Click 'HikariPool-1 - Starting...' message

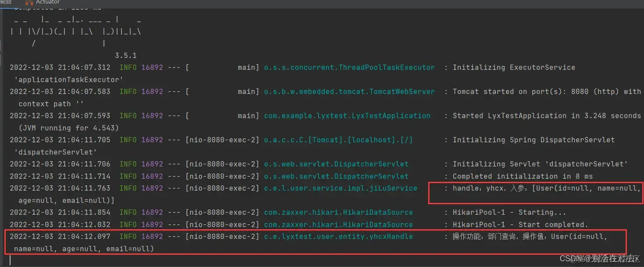509,213
